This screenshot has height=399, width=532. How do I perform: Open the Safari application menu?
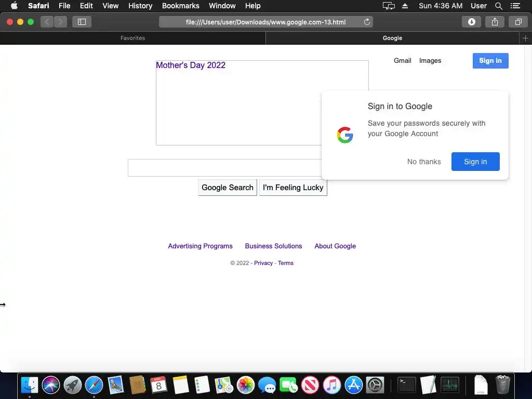point(38,6)
